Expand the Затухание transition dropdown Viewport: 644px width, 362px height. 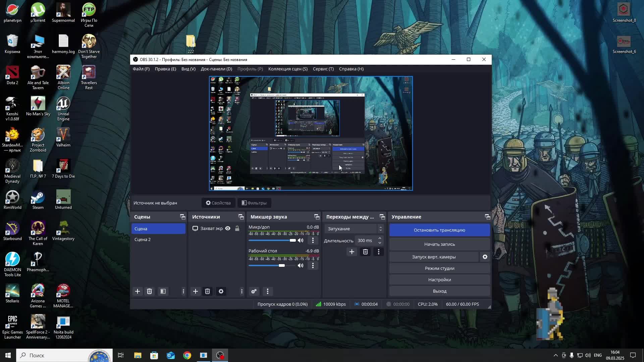tap(380, 229)
